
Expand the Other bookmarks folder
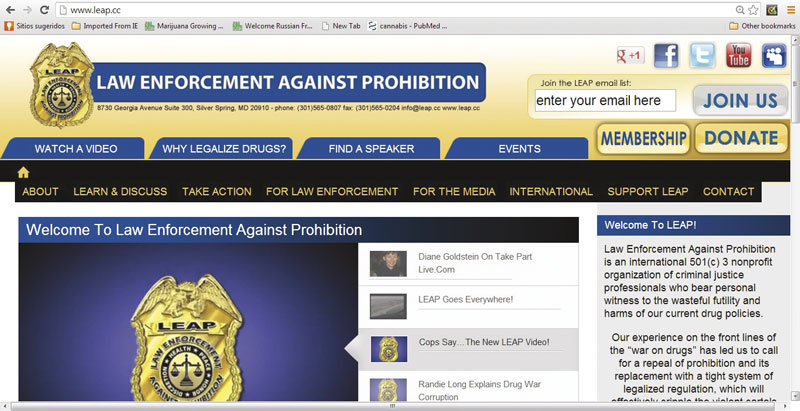(762, 26)
